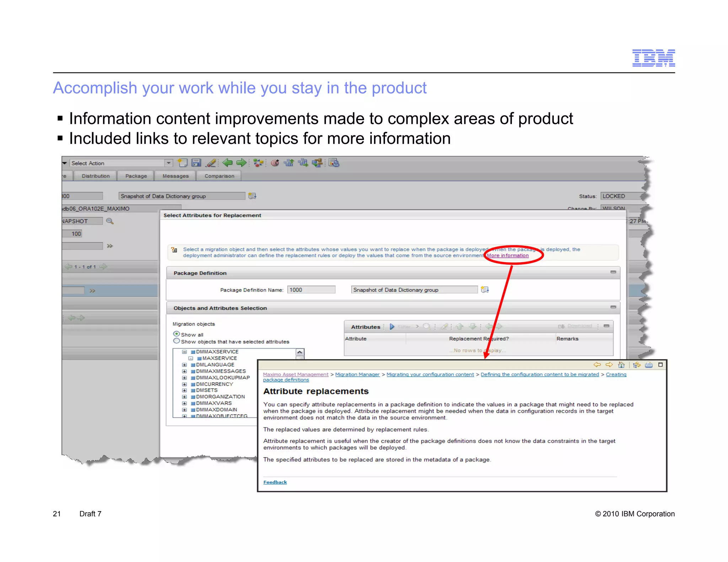Click the New Package Definition toolbar icon
728x562 pixels.
pos(182,163)
